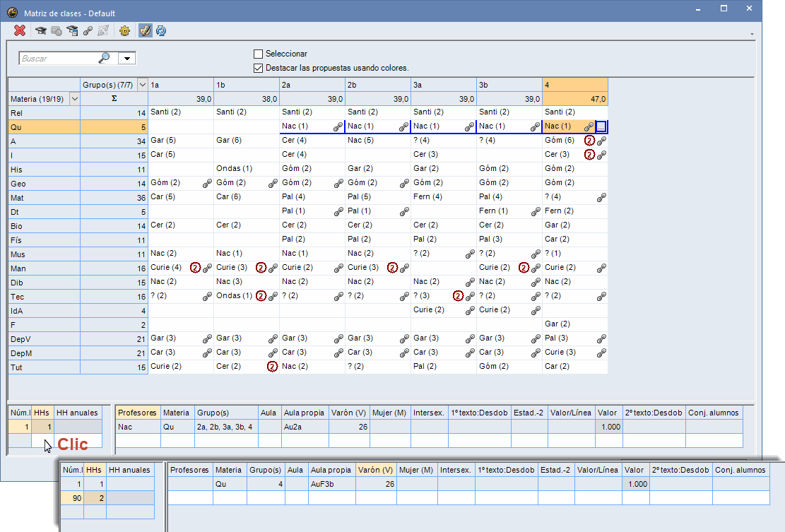
Task: Click link icon in Mus row column 3a
Action: 470,254
